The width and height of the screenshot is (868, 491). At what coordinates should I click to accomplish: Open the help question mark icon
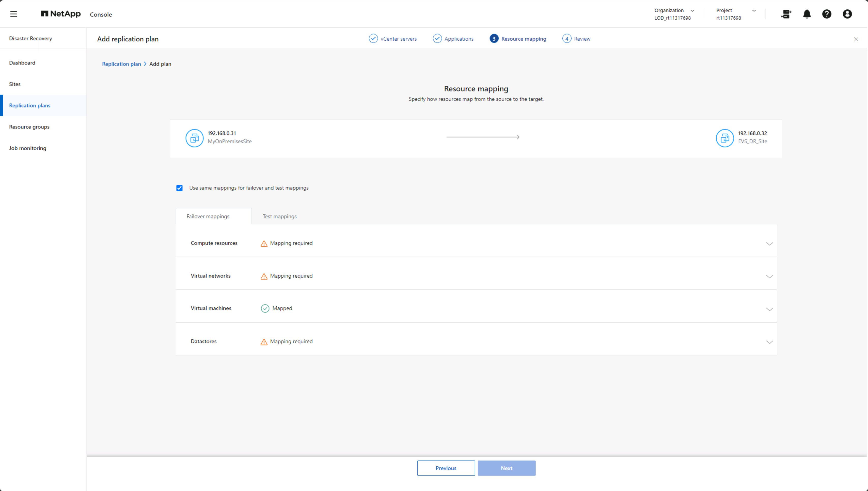pyautogui.click(x=827, y=14)
